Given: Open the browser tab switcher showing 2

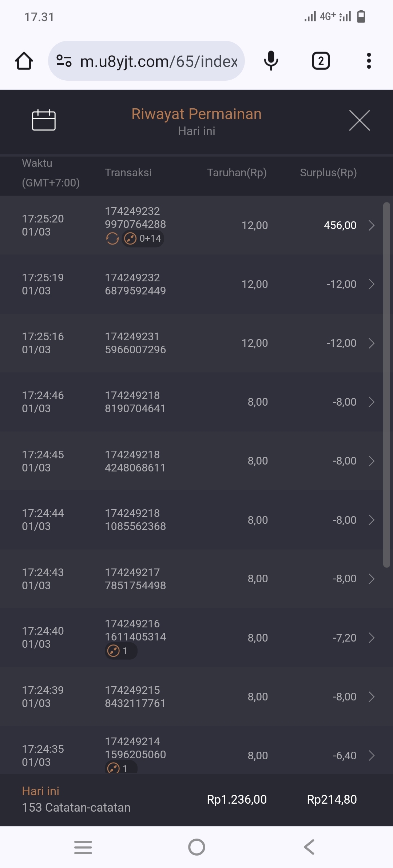Looking at the screenshot, I should [321, 61].
